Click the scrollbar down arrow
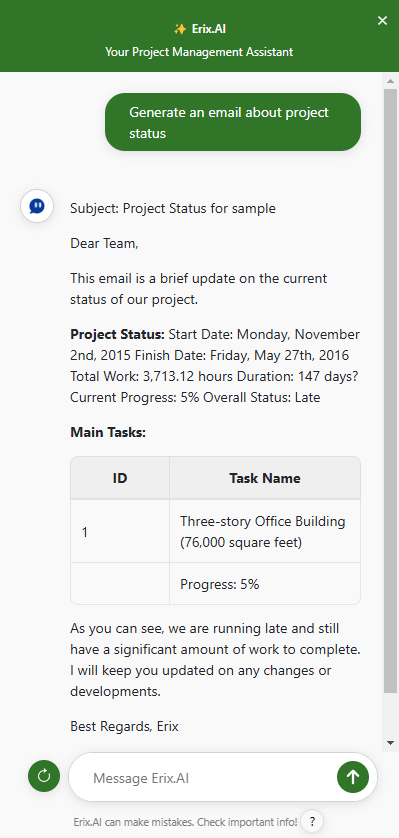This screenshot has width=399, height=838. click(390, 742)
